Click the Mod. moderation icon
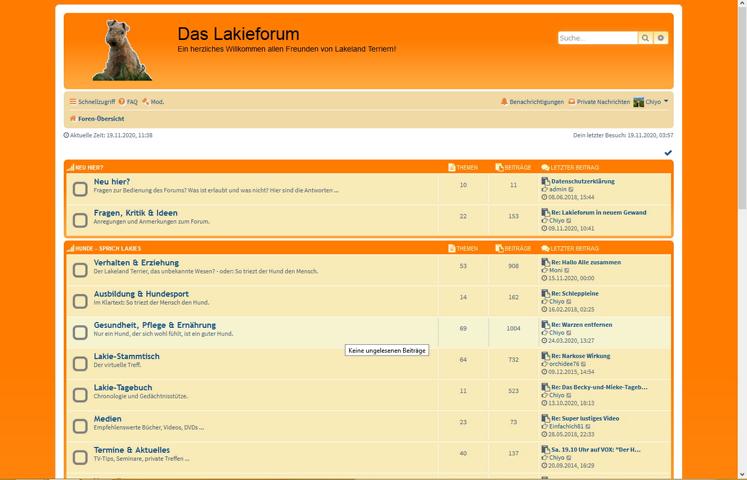The image size is (747, 480). click(146, 102)
